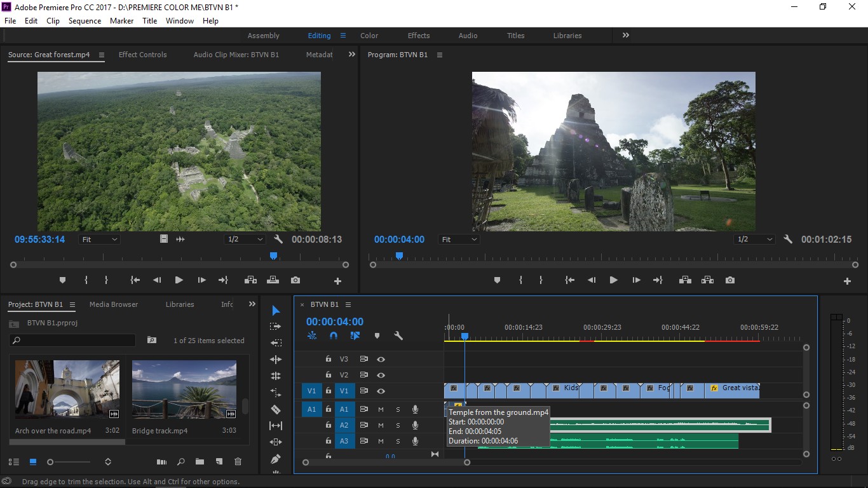Toggle Linked Selection in timeline
This screenshot has height=488, width=868.
point(355,335)
